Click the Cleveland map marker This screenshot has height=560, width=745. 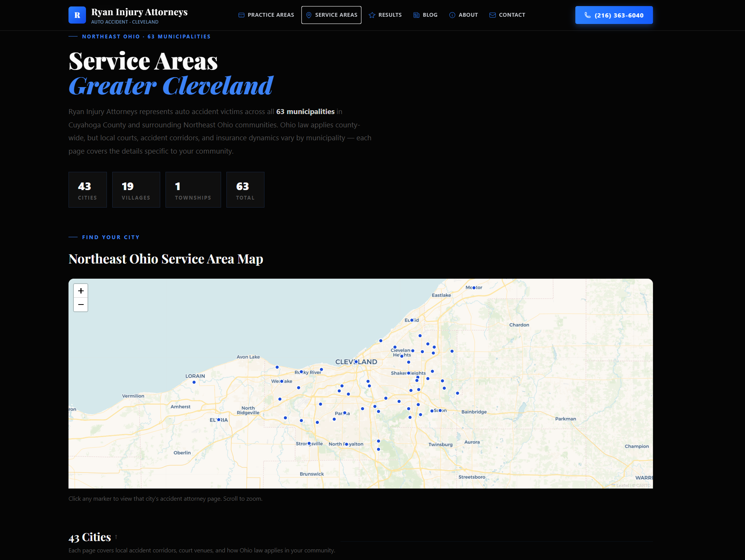point(356,362)
